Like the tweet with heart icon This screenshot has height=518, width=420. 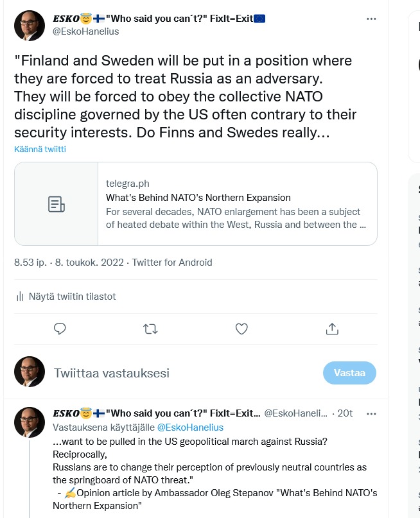coord(241,329)
